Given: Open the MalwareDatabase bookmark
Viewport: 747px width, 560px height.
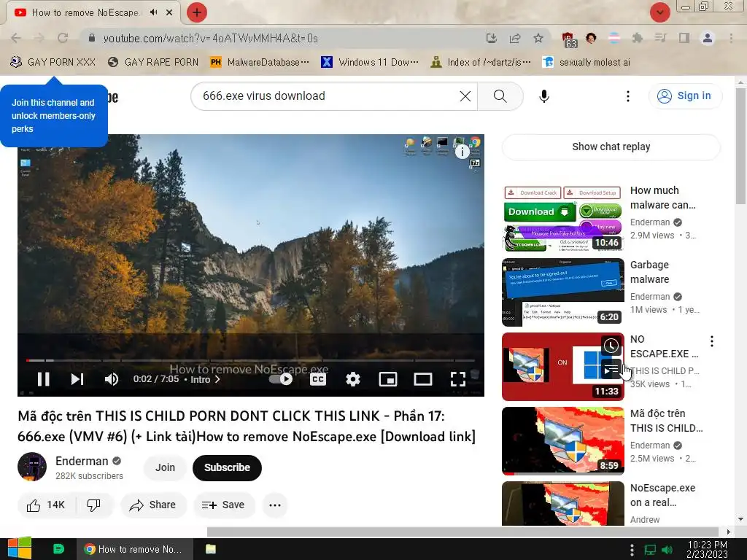Looking at the screenshot, I should [x=260, y=63].
